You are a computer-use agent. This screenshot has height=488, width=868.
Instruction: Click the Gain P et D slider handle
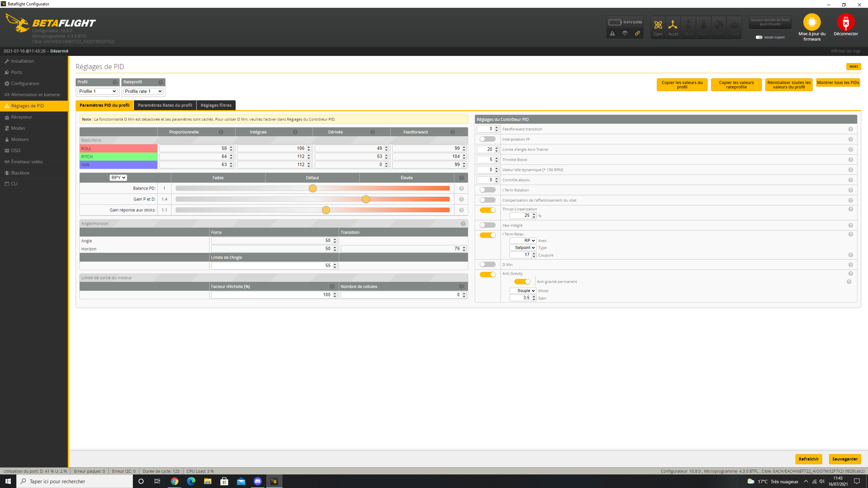[x=366, y=199]
